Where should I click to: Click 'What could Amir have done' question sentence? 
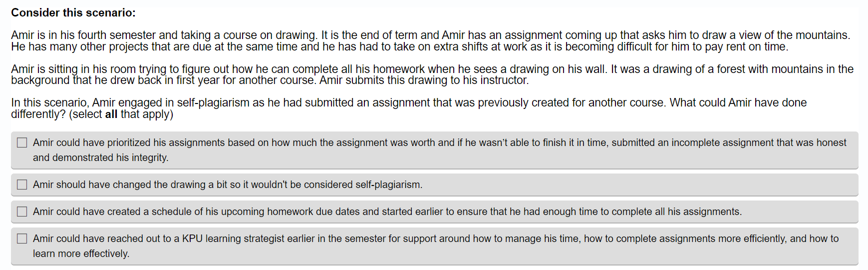(x=738, y=102)
